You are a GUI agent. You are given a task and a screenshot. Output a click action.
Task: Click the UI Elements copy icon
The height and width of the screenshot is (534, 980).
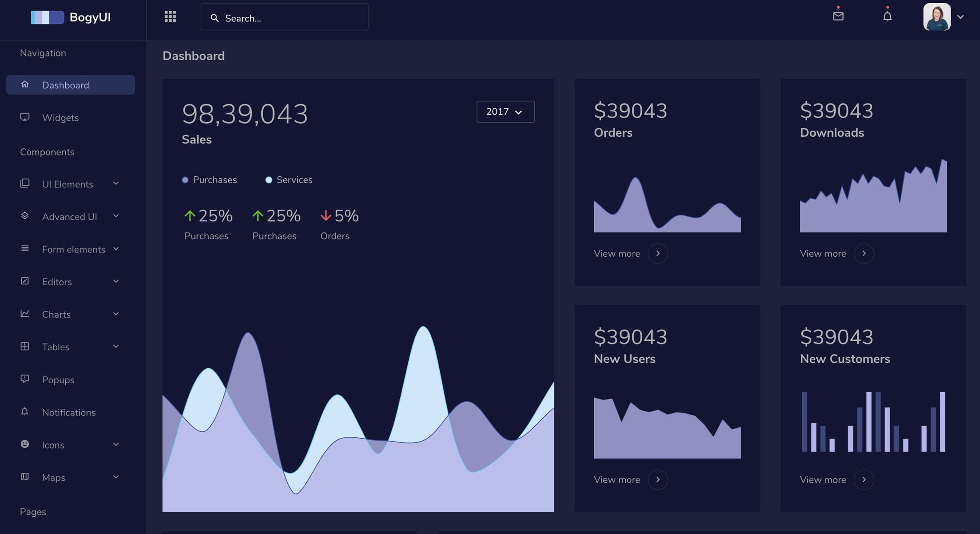pos(25,183)
